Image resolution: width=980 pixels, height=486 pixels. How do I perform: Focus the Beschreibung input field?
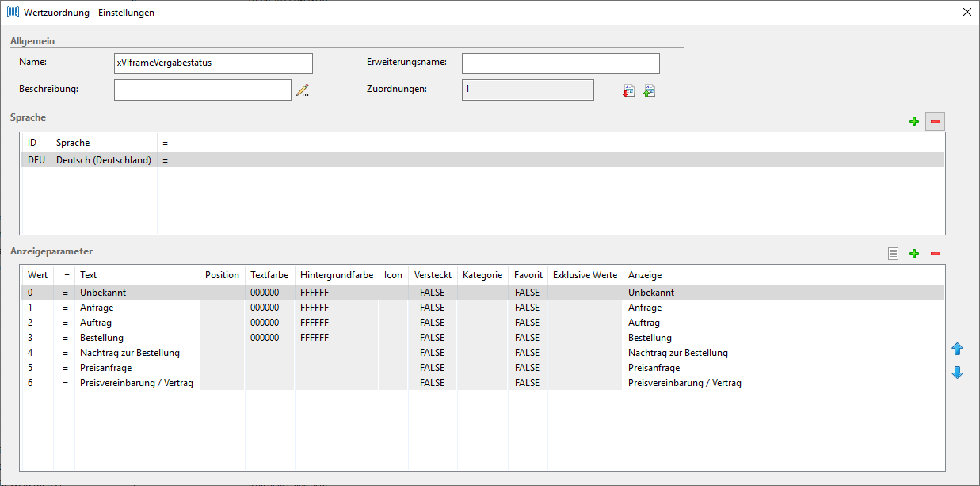(x=203, y=90)
